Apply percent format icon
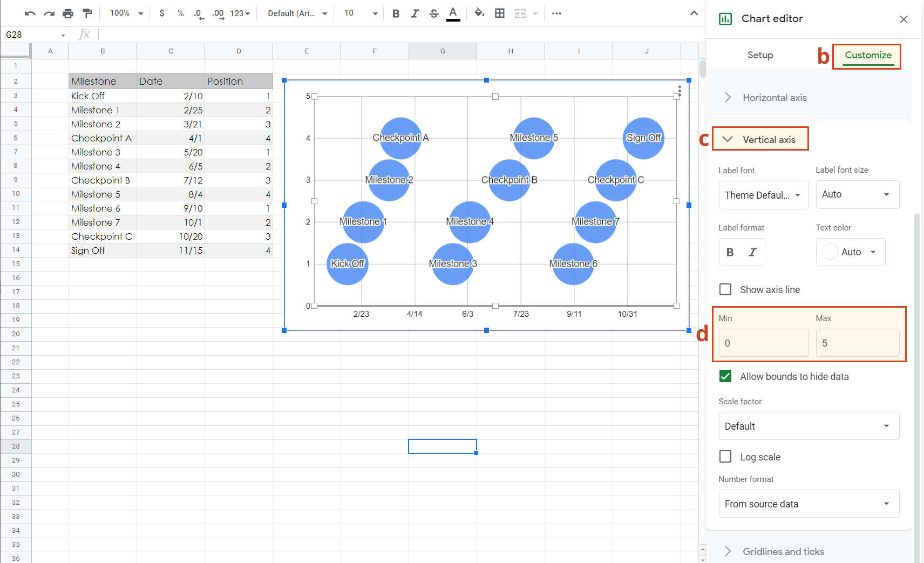 click(180, 13)
